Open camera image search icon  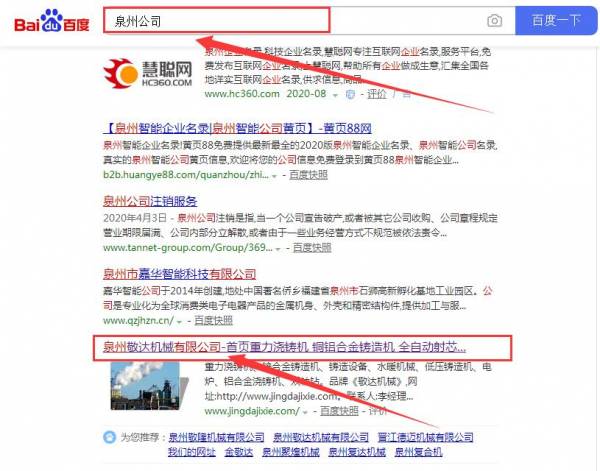(x=494, y=21)
